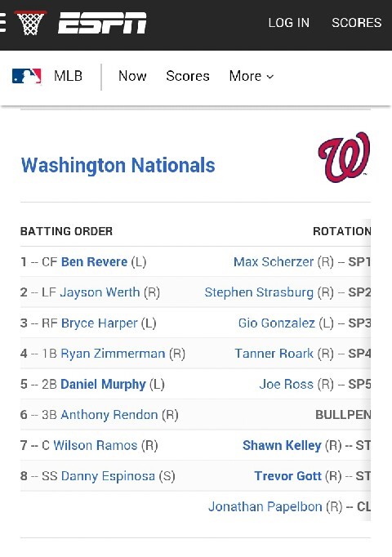The image size is (392, 557).
Task: Open the Washington Nationals team link
Action: [x=118, y=165]
